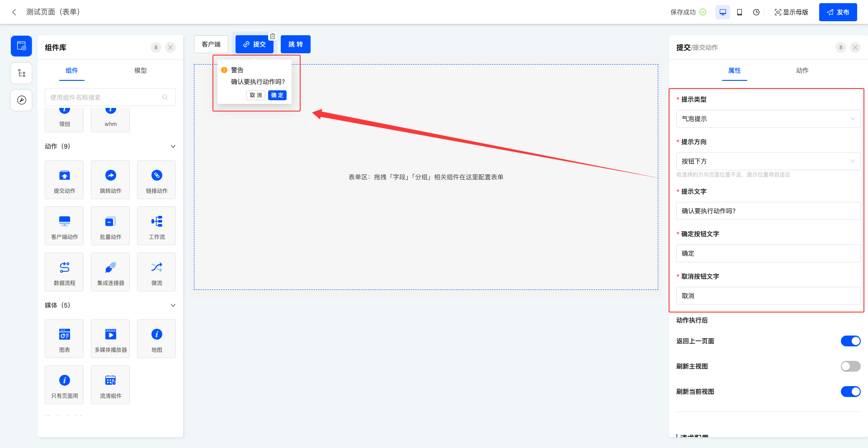Viewport: 868px width, 448px height.
Task: Click 确定 in the warning popup
Action: pos(277,95)
